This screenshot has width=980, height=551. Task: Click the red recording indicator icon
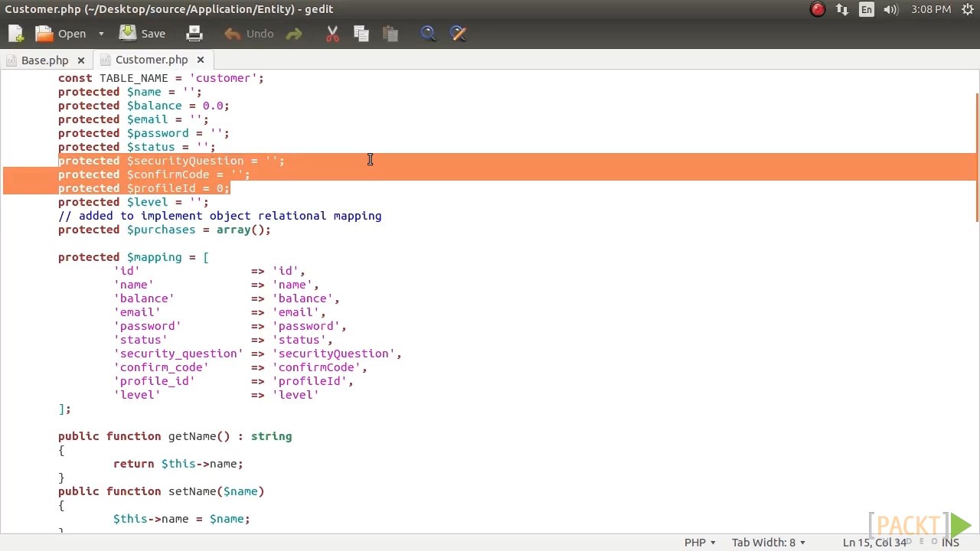point(818,9)
